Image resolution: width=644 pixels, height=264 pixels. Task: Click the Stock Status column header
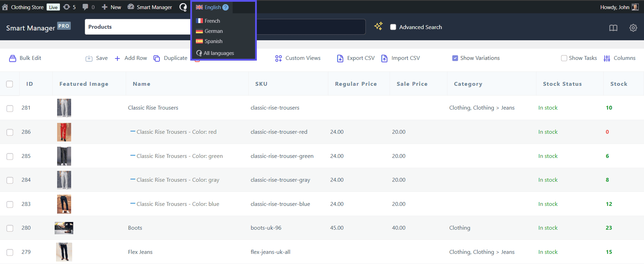pos(562,84)
